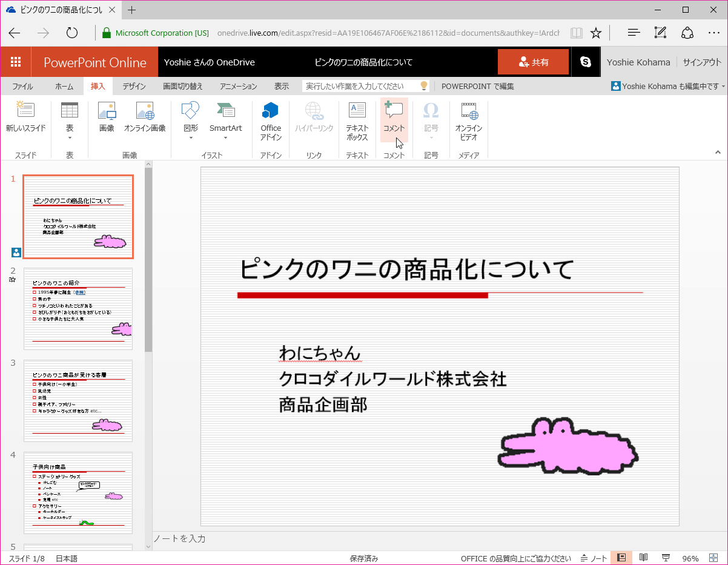Click the co-author presence icon on slide 1
The width and height of the screenshot is (728, 565).
point(16,253)
